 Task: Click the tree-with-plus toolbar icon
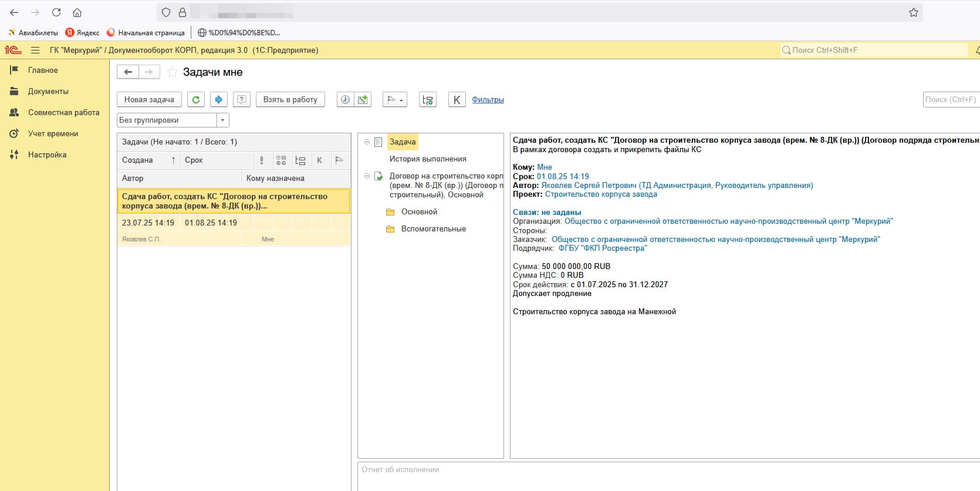(428, 100)
